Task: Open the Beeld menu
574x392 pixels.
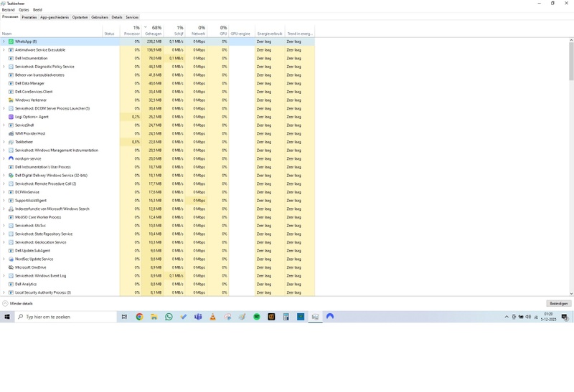Action: (x=37, y=10)
